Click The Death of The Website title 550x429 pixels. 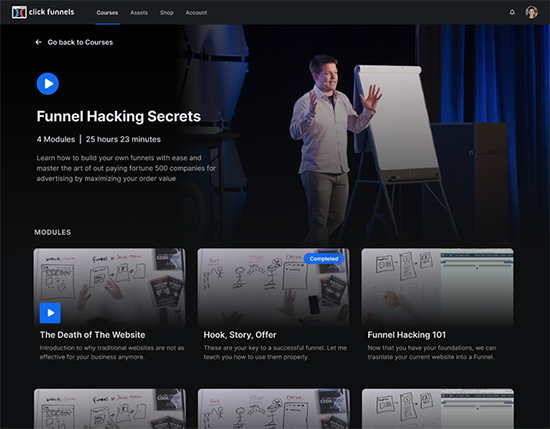92,335
